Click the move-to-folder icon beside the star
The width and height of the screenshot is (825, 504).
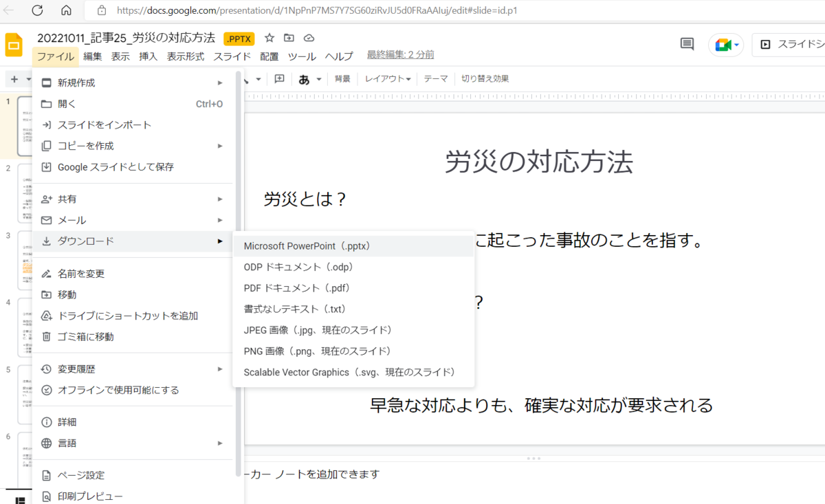click(x=289, y=38)
